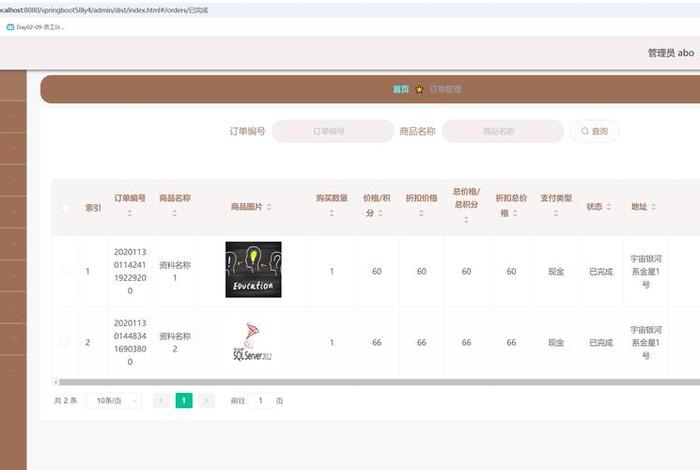The height and width of the screenshot is (470, 700).
Task: Sort by the 订单编号 column
Action: click(130, 213)
